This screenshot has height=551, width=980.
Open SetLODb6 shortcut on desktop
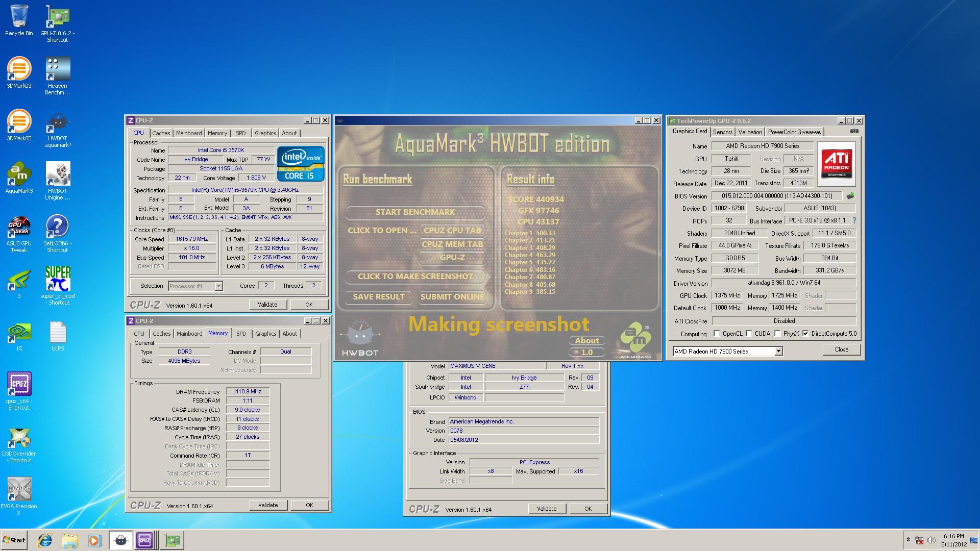pyautogui.click(x=58, y=234)
